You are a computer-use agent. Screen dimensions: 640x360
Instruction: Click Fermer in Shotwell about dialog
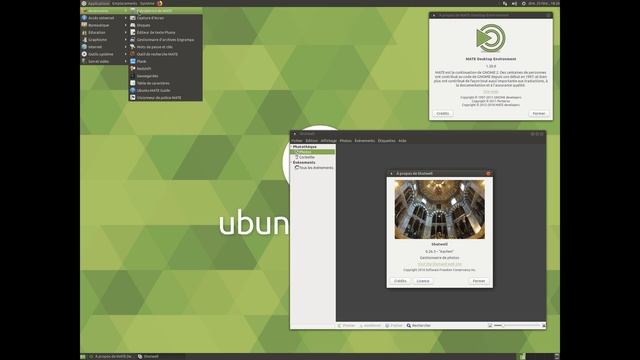point(479,281)
